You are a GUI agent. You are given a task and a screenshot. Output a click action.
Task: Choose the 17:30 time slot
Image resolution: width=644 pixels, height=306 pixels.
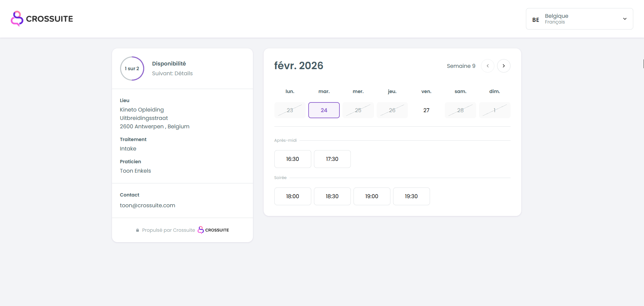pos(332,159)
